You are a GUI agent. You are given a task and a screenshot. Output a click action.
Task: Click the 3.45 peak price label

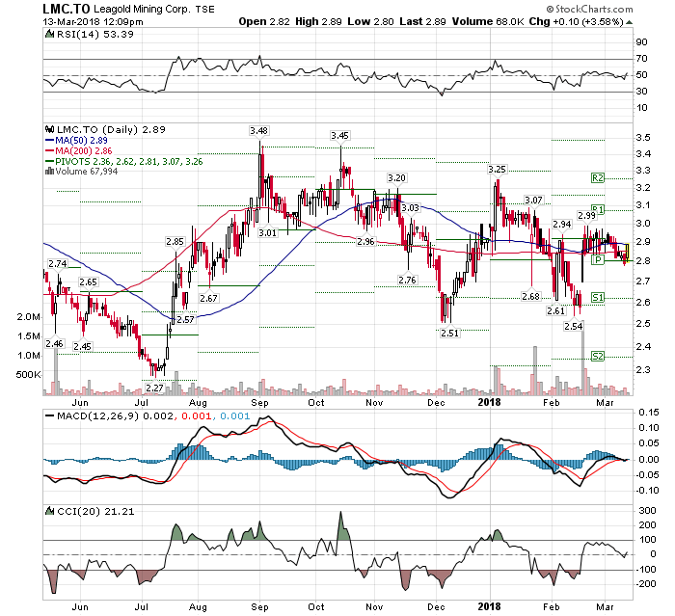pos(339,136)
